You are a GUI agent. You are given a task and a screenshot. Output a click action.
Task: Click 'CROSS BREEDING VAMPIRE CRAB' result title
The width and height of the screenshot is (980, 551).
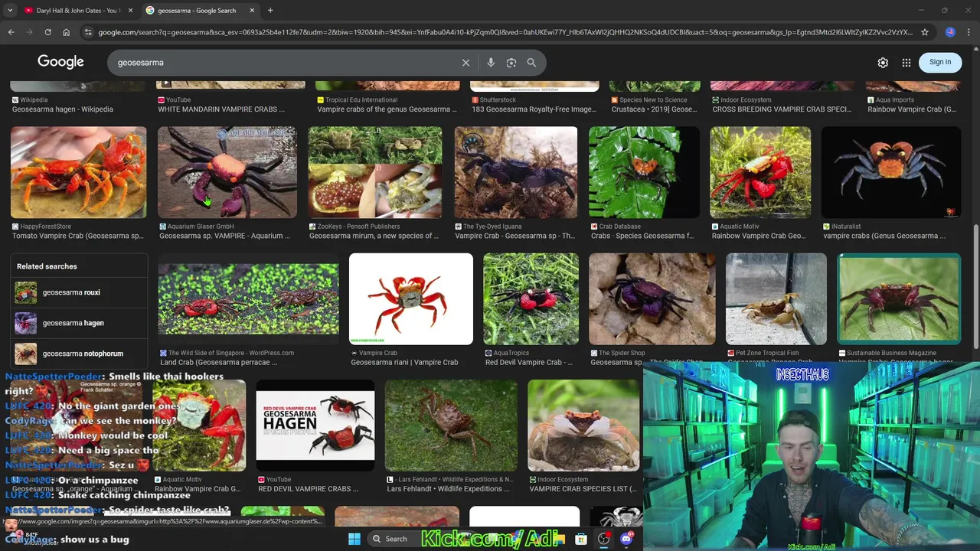click(782, 109)
